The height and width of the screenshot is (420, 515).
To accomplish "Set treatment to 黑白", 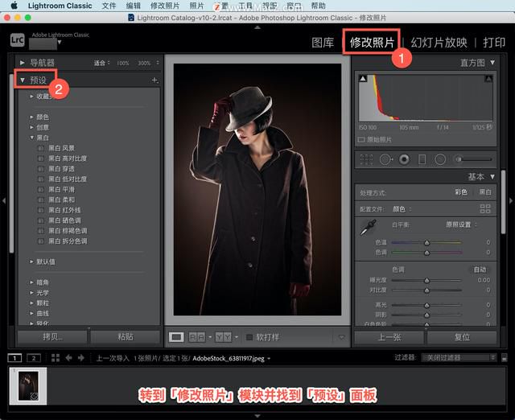I will tap(485, 192).
